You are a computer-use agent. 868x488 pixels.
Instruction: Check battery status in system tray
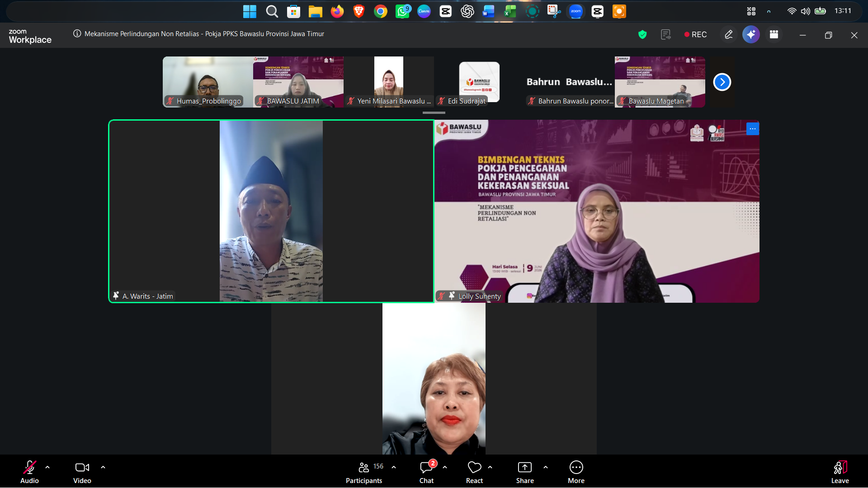tap(820, 11)
